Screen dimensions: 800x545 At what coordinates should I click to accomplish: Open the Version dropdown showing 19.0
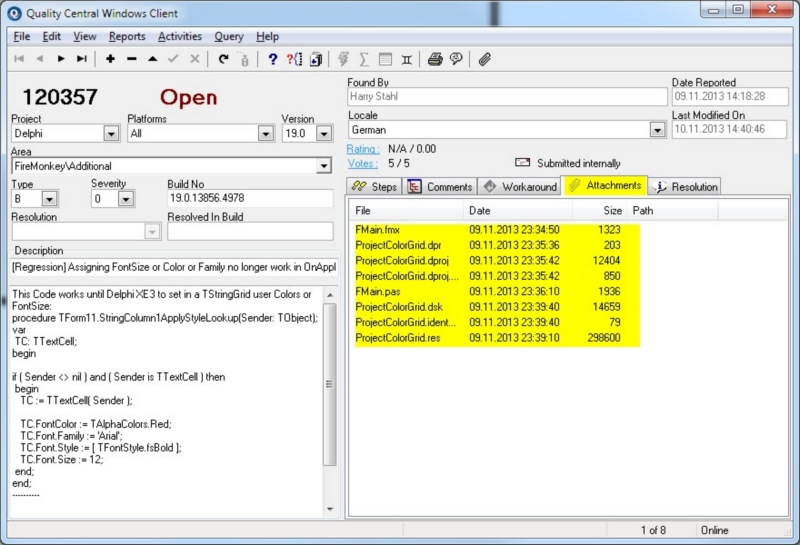(324, 134)
